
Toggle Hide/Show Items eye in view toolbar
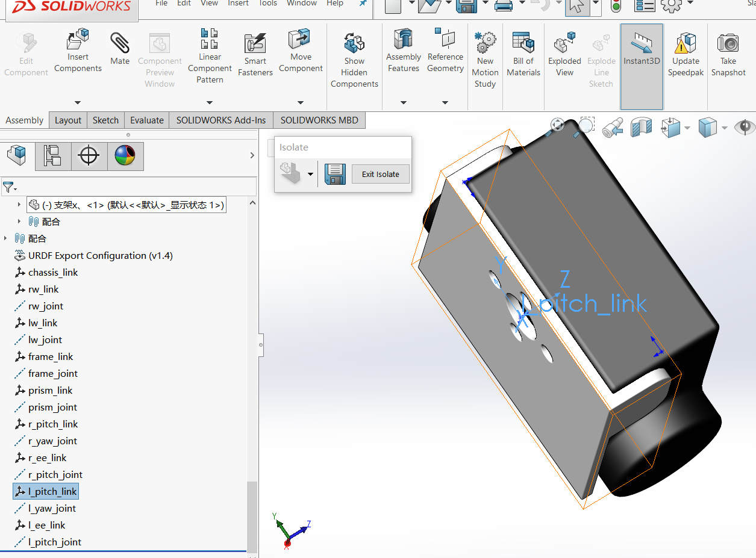click(745, 128)
